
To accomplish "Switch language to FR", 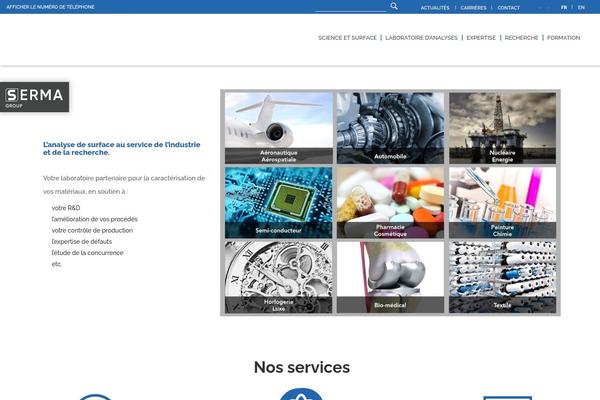I will tap(564, 7).
